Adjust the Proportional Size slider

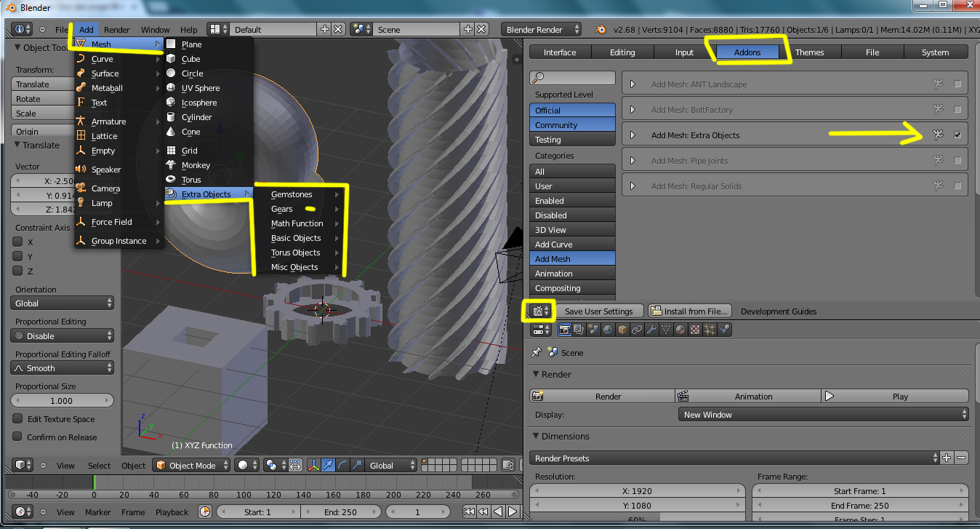[63, 401]
